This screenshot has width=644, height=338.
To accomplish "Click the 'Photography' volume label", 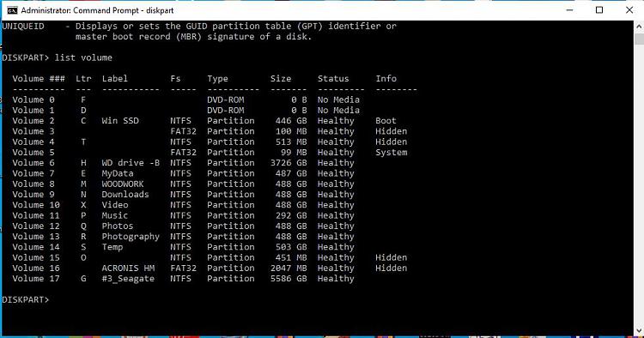I will coord(131,237).
